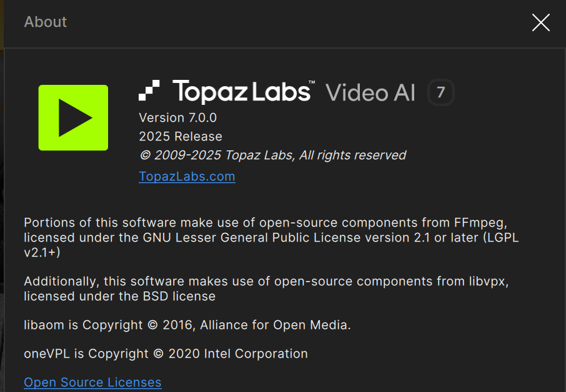Open the Open Source Licenses link

tap(92, 382)
